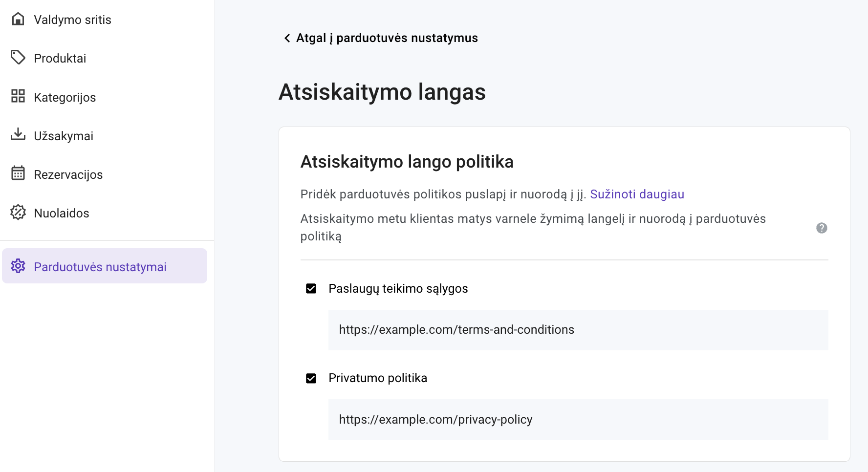Click the grid icon beside Kategorijos
The width and height of the screenshot is (868, 472).
(x=18, y=97)
